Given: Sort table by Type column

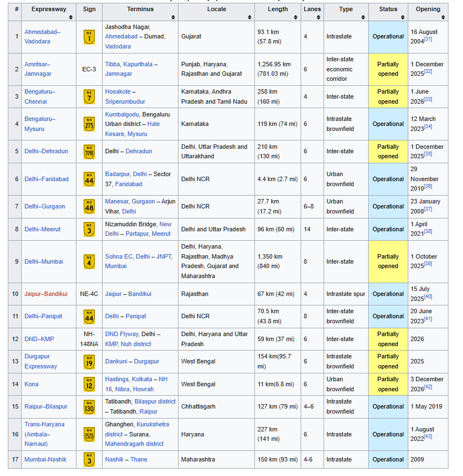Looking at the screenshot, I should click(x=363, y=17).
